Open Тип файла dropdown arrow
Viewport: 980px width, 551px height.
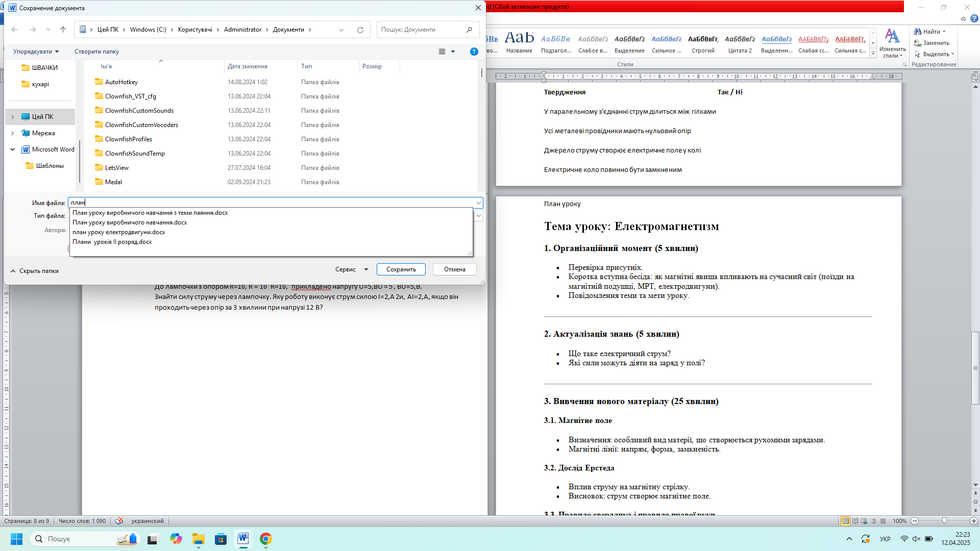[x=479, y=216]
